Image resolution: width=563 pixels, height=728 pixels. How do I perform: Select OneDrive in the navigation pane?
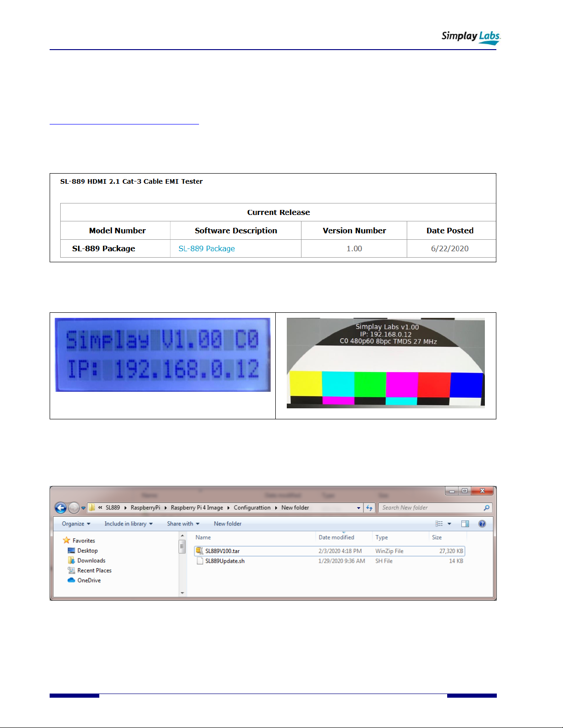89,581
